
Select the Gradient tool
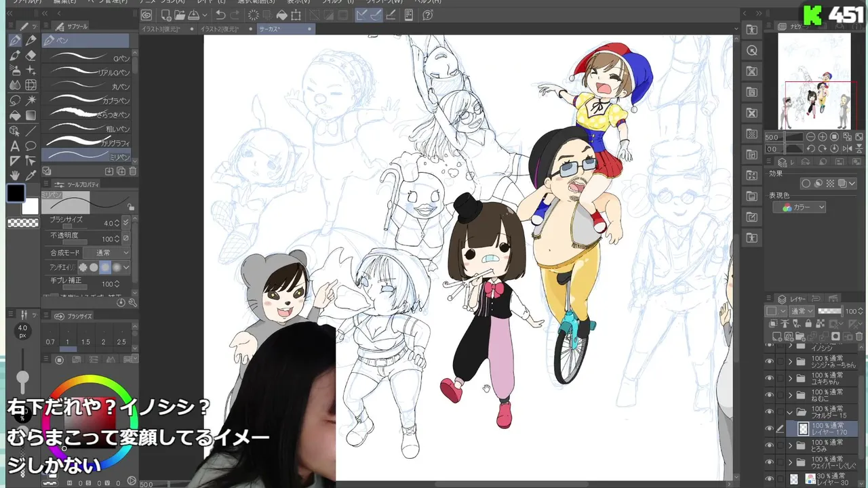coord(31,115)
